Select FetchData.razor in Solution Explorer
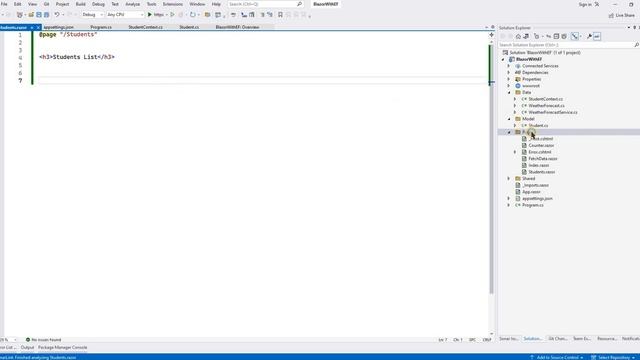Image resolution: width=640 pixels, height=360 pixels. tap(543, 158)
